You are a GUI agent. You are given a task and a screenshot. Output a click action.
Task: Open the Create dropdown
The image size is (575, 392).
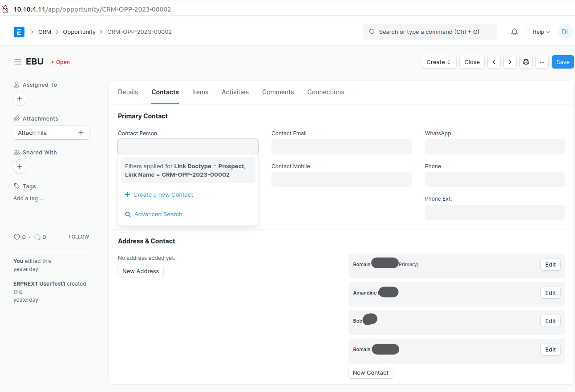coord(439,62)
